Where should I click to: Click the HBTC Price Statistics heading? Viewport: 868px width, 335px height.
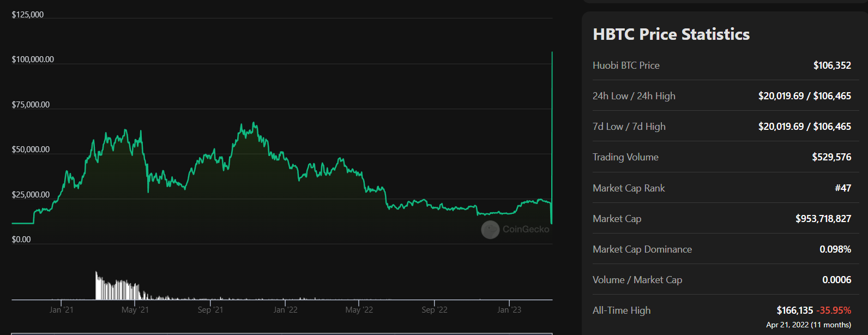coord(671,34)
